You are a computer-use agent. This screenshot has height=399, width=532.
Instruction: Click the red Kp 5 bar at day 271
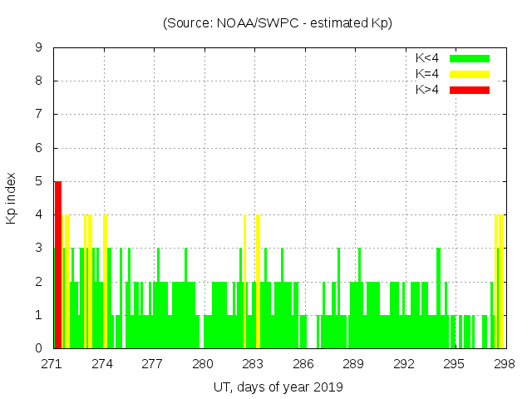58,264
